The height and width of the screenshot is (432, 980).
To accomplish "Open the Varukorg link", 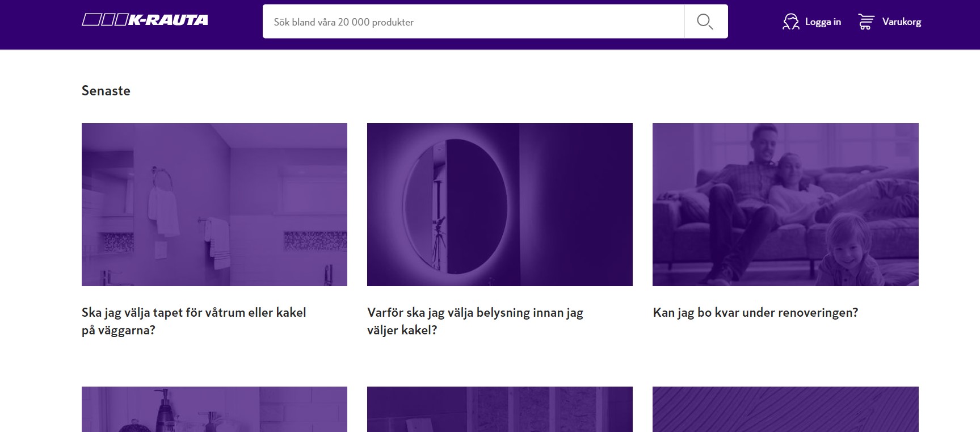I will (902, 22).
